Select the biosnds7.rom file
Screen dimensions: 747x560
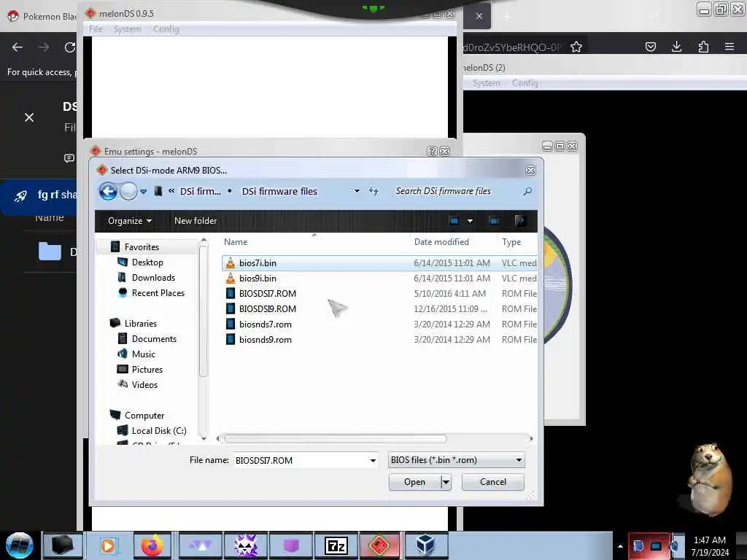tap(379, 324)
